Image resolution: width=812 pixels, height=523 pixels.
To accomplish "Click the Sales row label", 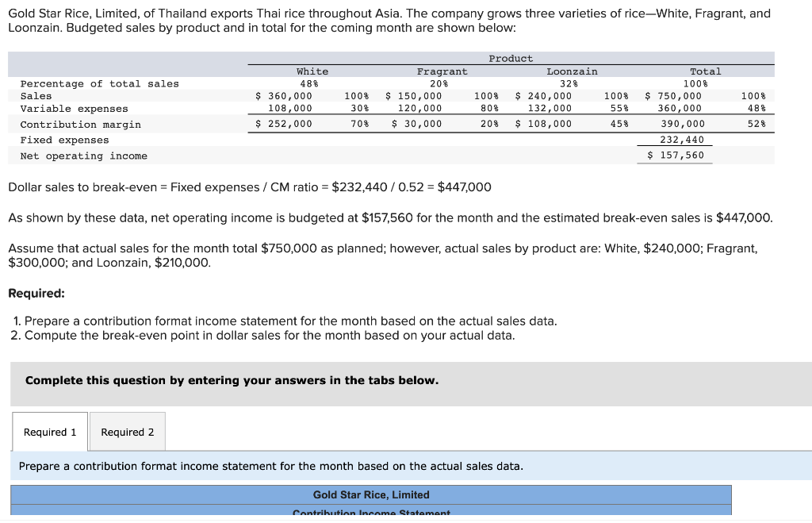I will tap(36, 96).
